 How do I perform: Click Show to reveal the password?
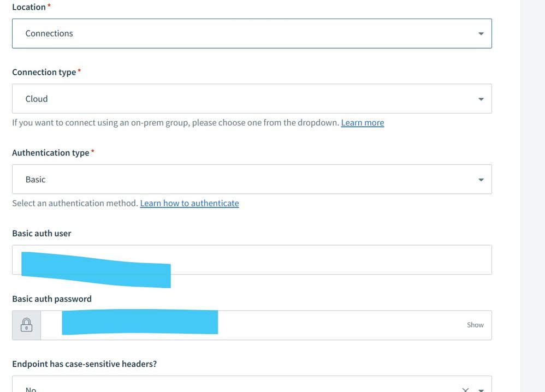pos(475,324)
